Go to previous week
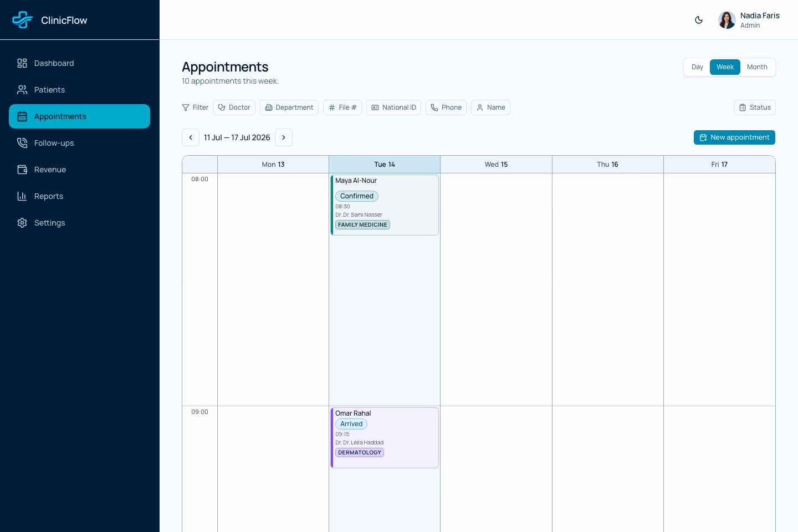Screen dimensions: 798x532 click(x=191, y=137)
